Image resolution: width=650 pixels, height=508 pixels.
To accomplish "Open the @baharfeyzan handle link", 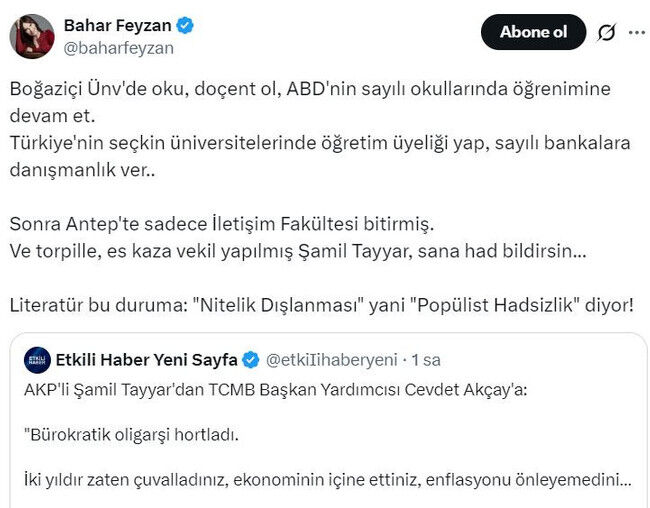I will [x=118, y=47].
